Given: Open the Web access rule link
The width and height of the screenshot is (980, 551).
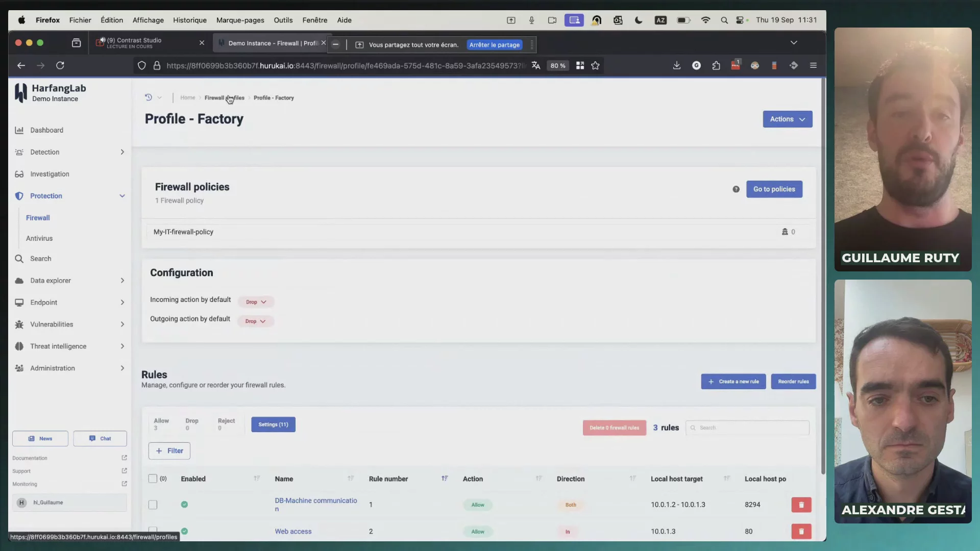Looking at the screenshot, I should pos(293,531).
